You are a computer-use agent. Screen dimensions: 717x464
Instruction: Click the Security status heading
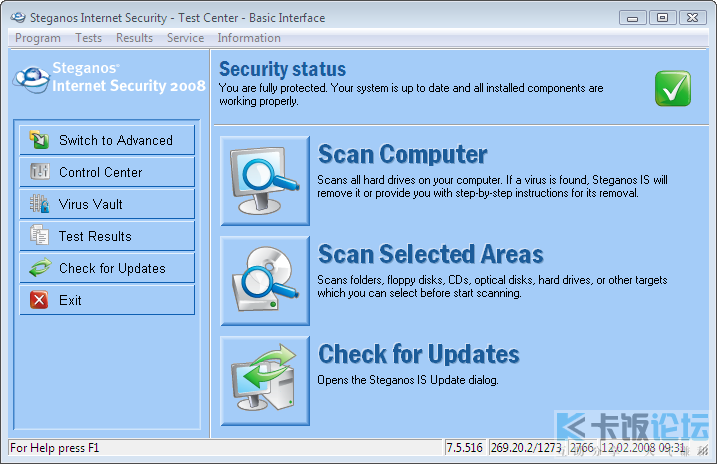[x=282, y=69]
